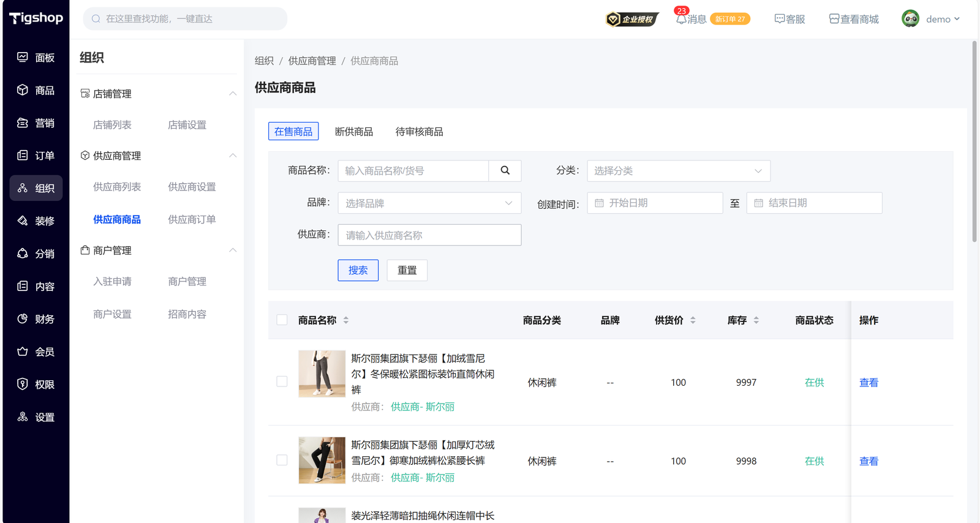This screenshot has width=980, height=523.
Task: Switch to the discontinued supply products tab
Action: pos(353,132)
